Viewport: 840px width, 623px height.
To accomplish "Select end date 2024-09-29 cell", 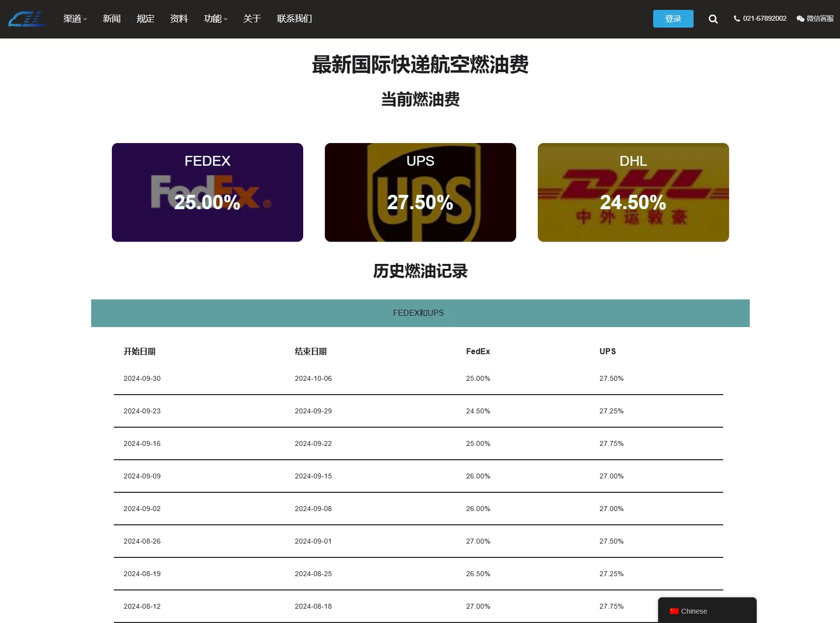I will point(313,411).
